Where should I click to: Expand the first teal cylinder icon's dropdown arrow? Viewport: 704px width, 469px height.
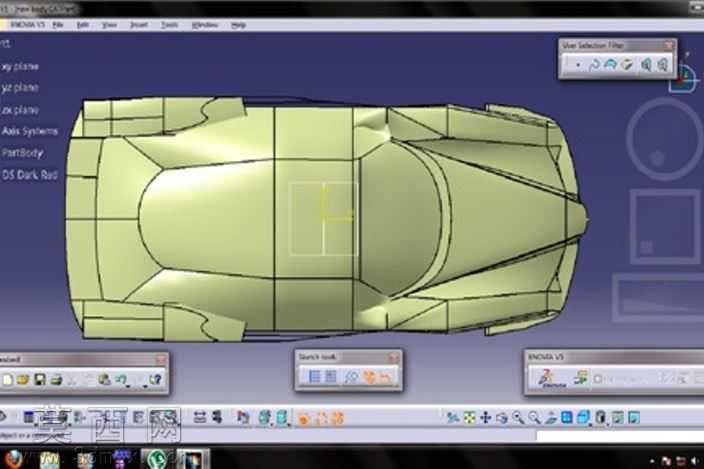pyautogui.click(x=272, y=425)
